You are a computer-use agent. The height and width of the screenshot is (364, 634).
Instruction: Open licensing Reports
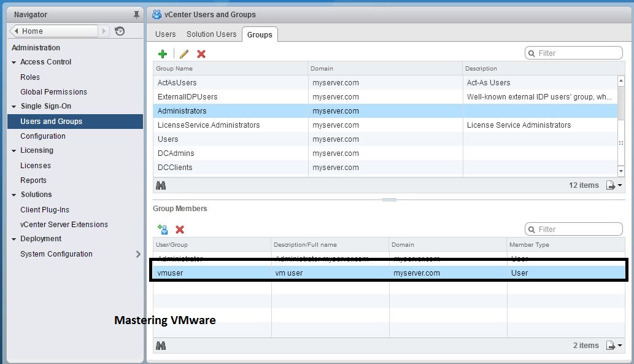coord(34,180)
